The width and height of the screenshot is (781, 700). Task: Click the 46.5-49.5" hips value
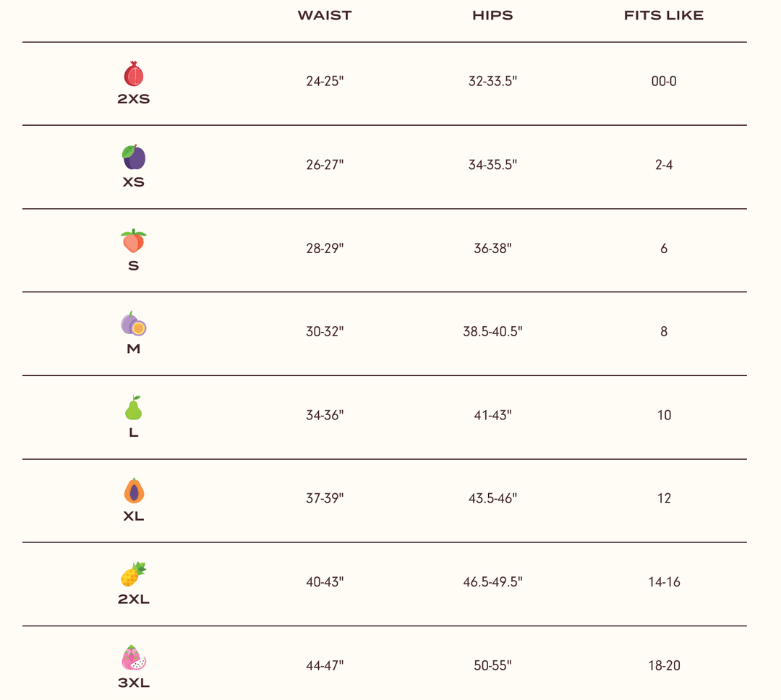(x=492, y=581)
